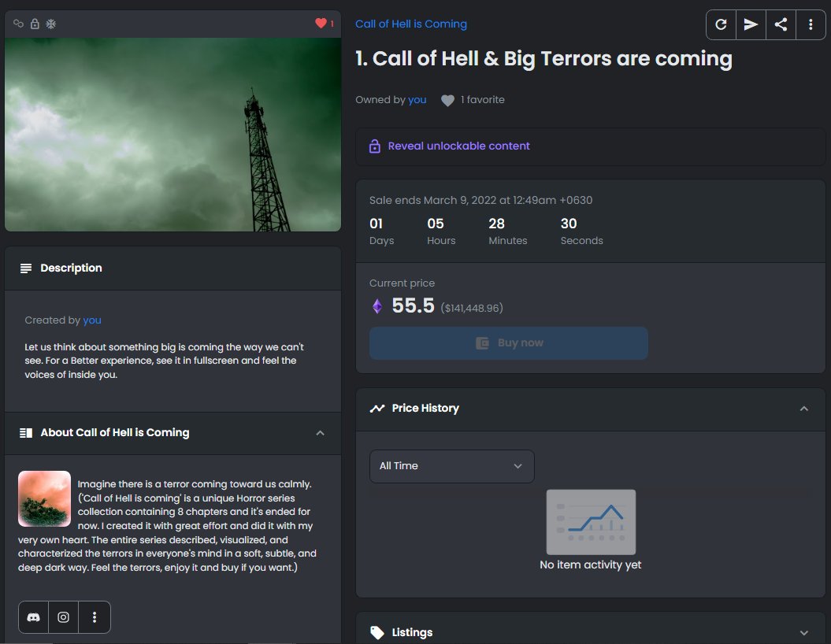Screen dimensions: 831x644
Task: Click the transfer (paper plane) icon
Action: coord(751,24)
